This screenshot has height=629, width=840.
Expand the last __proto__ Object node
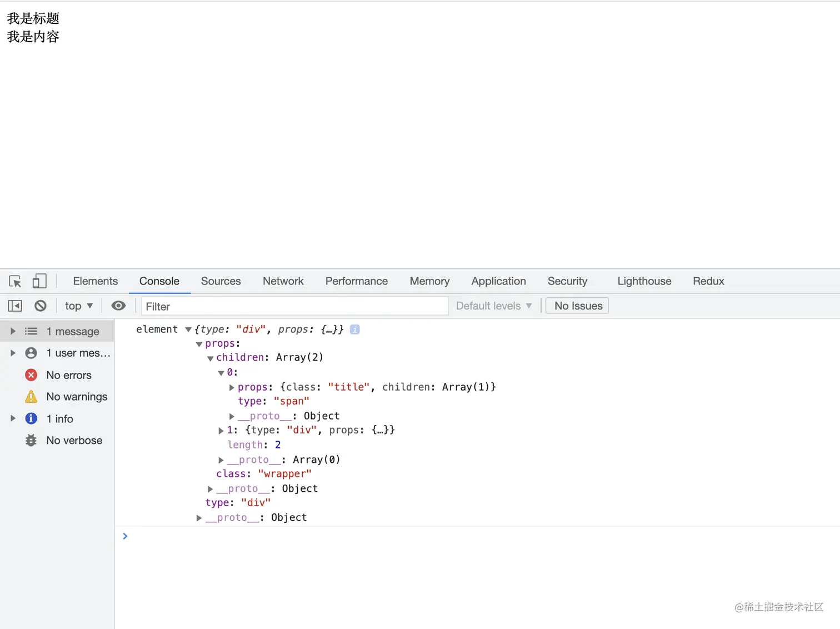(x=199, y=518)
